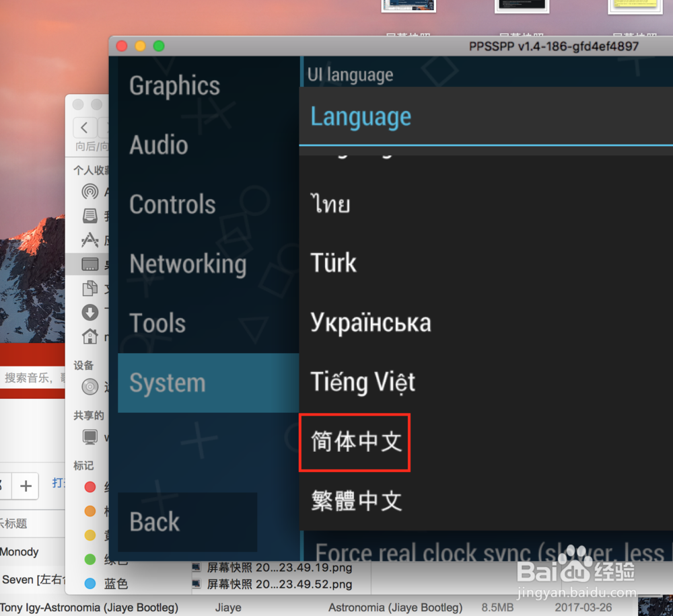Select the yellow tag in Finder sidebar

tap(90, 535)
